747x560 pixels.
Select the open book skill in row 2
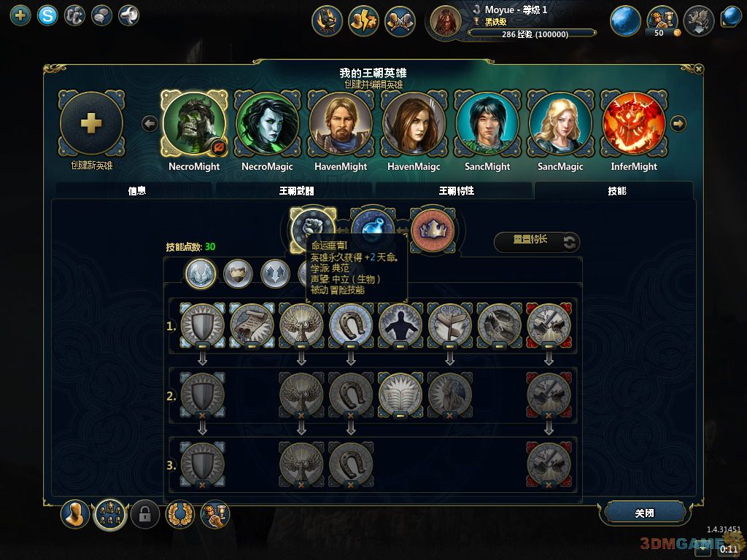[400, 395]
